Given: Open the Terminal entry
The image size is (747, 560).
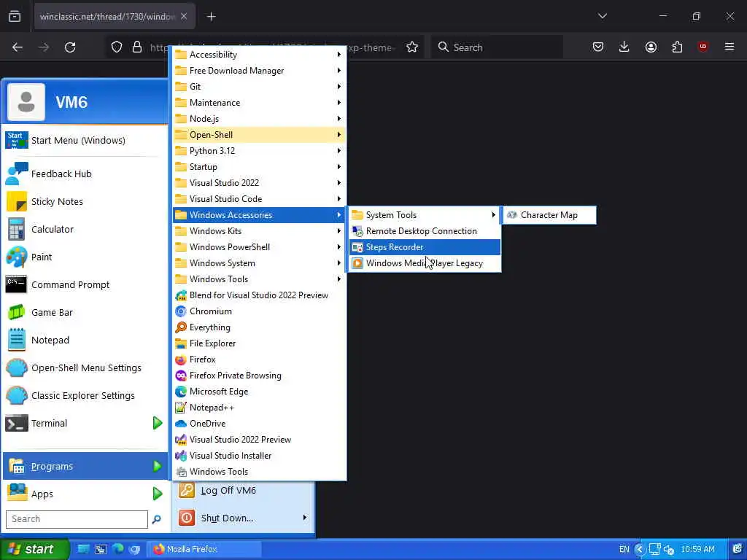Looking at the screenshot, I should point(85,423).
